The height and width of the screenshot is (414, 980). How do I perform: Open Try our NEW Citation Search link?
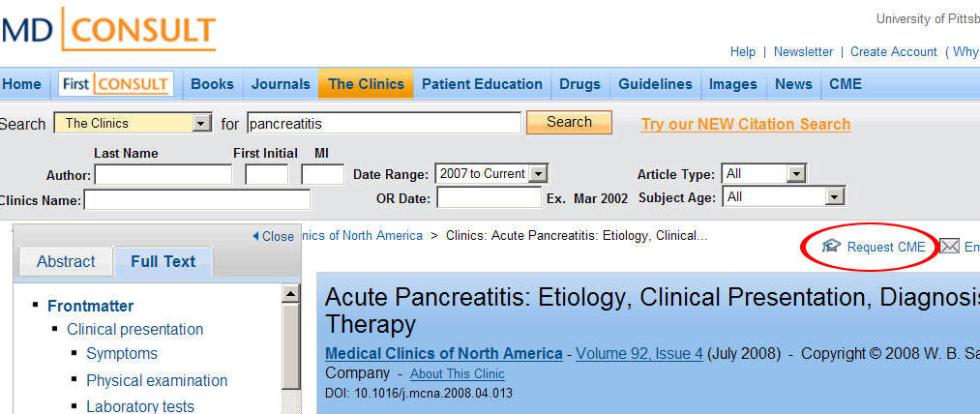click(x=746, y=125)
